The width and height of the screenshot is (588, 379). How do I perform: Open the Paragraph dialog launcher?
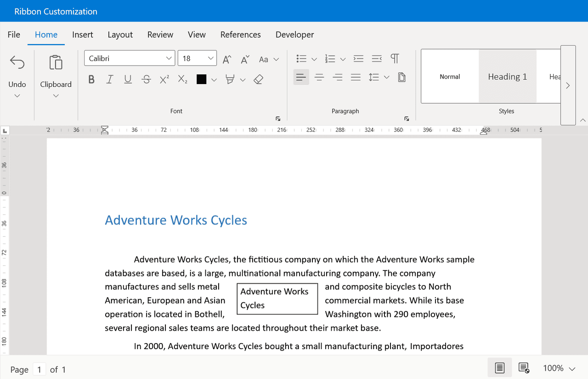tap(407, 119)
